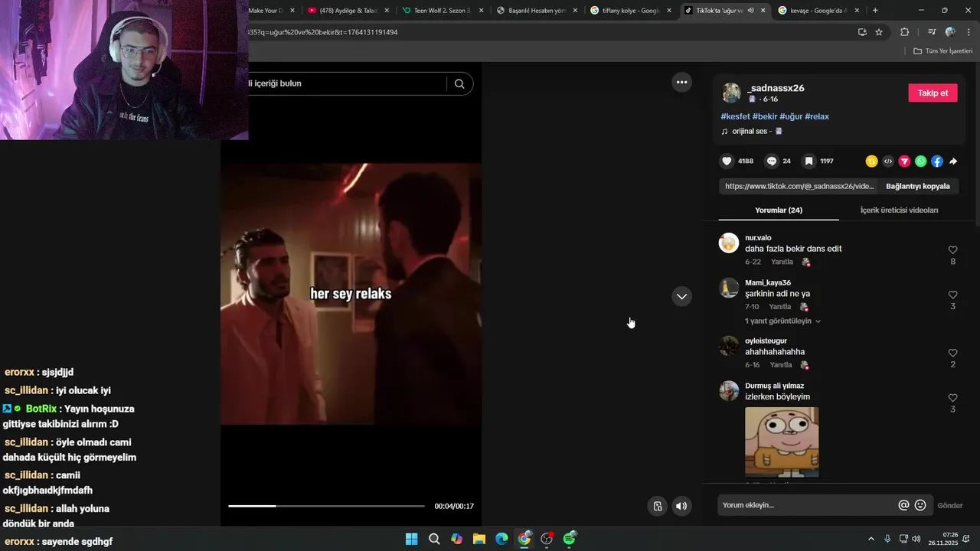The width and height of the screenshot is (980, 551).
Task: Click Gönder to post comment
Action: (950, 506)
